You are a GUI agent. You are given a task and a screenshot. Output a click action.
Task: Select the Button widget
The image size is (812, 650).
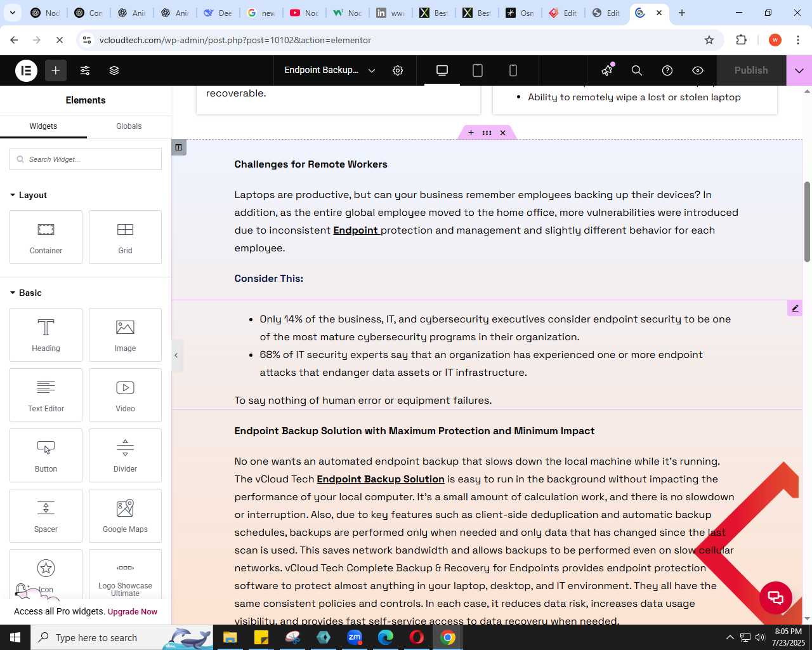pos(46,455)
